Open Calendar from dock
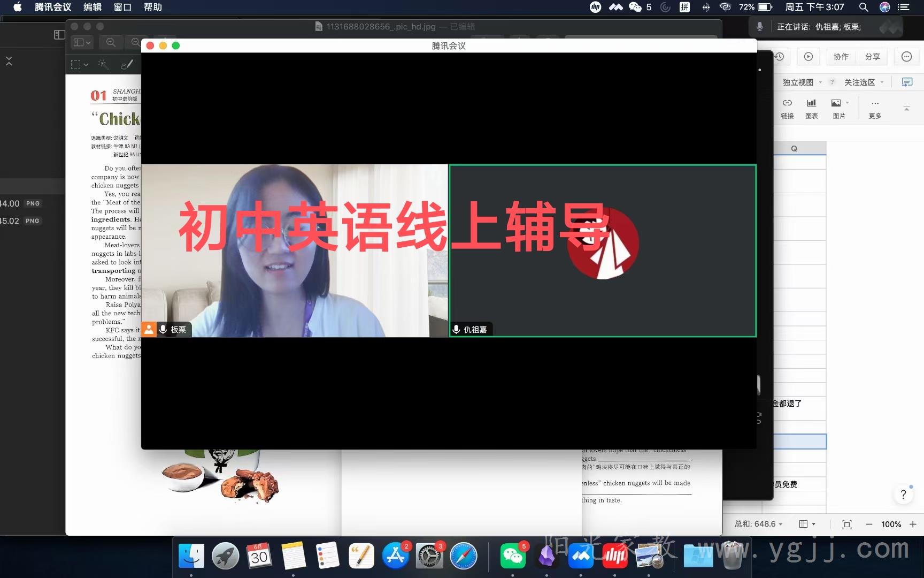 tap(259, 557)
